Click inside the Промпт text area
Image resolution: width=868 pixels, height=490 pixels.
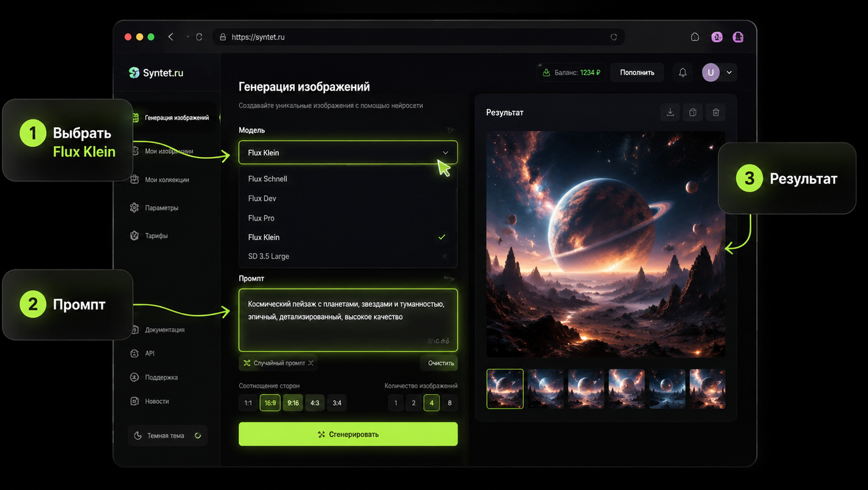coord(348,320)
